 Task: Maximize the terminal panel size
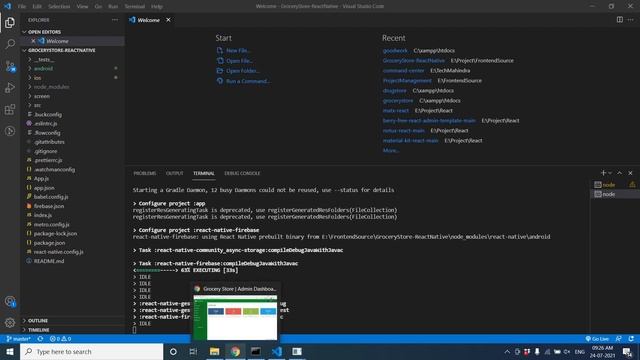click(620, 173)
